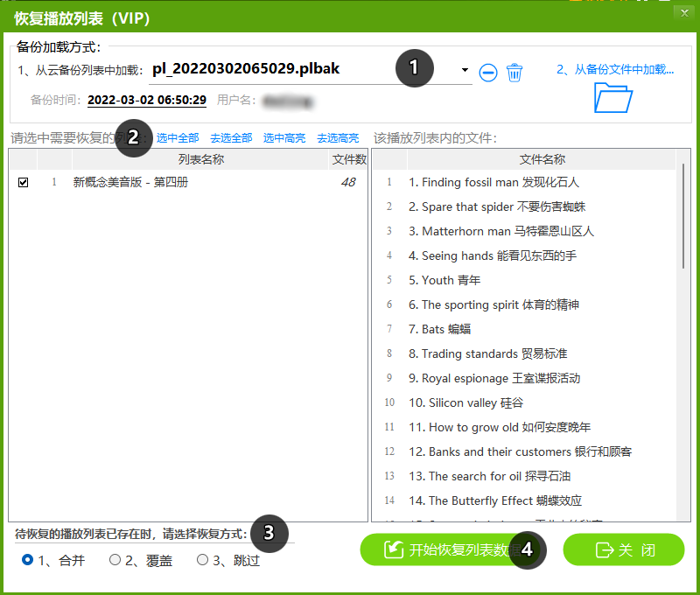Select the 覆盖 overwrite radio option
This screenshot has width=700, height=595.
(115, 560)
